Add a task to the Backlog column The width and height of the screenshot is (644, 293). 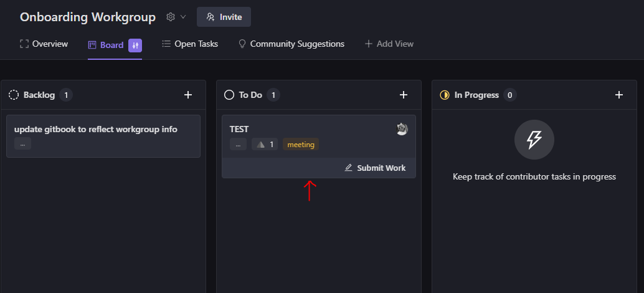[x=188, y=95]
